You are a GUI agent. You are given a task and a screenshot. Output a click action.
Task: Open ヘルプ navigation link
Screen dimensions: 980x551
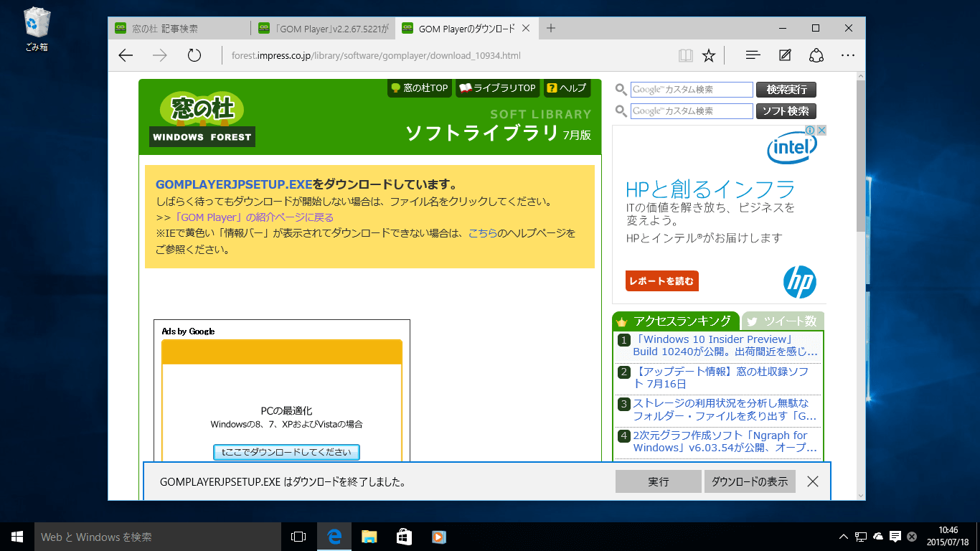click(567, 88)
